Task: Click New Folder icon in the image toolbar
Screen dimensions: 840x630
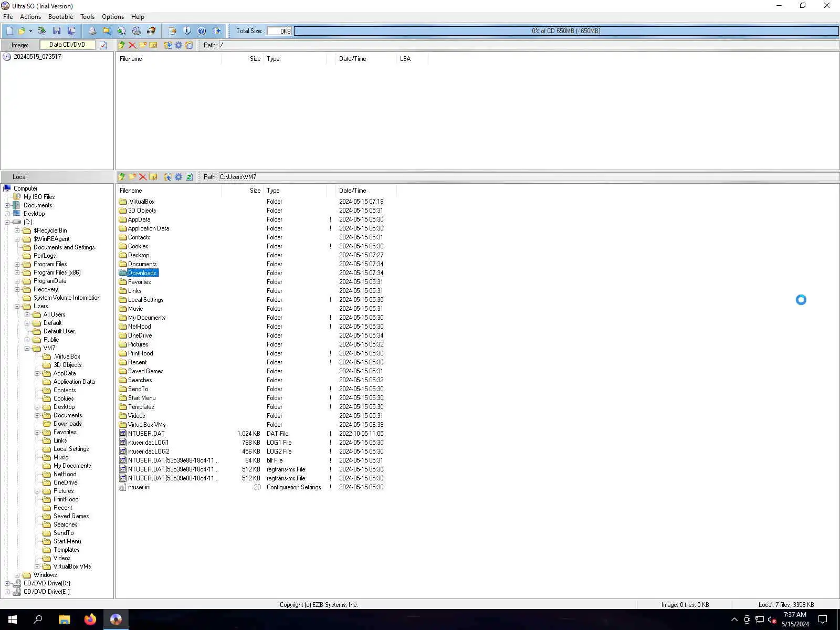Action: [143, 45]
